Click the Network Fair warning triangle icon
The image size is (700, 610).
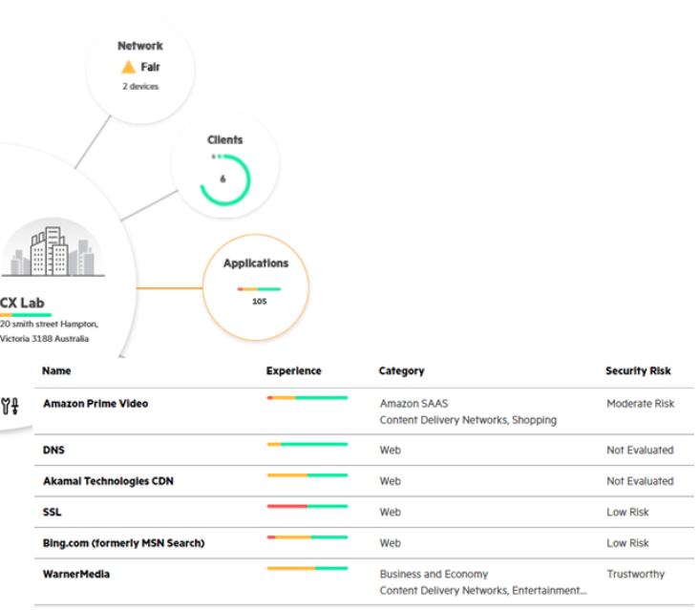(x=128, y=67)
